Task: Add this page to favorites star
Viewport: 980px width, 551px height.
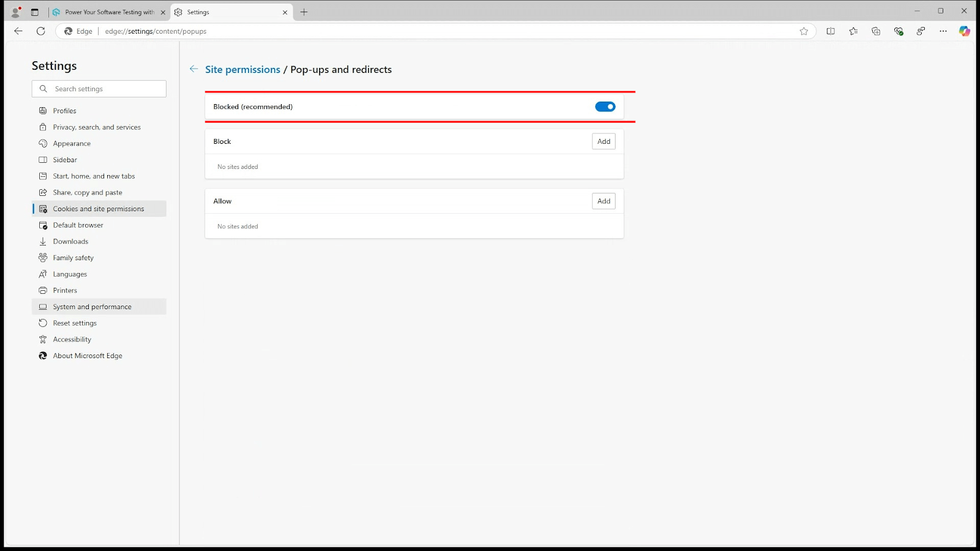Action: [804, 31]
